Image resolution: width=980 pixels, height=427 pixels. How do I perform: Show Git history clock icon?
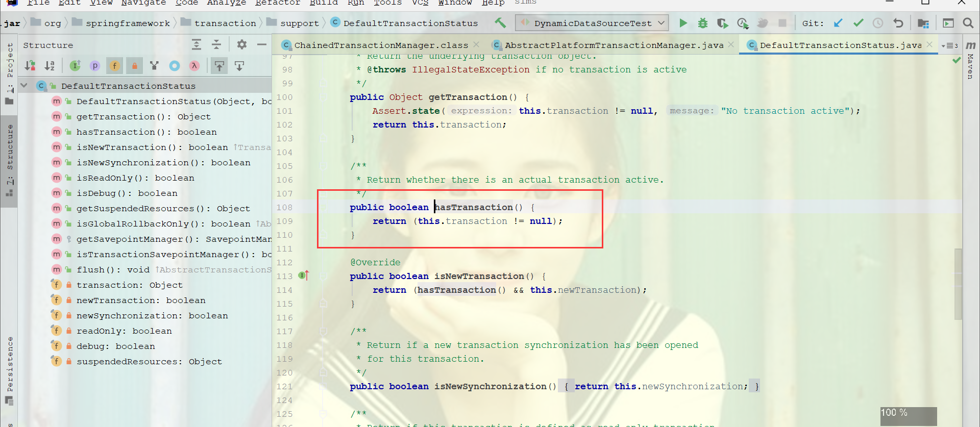(x=878, y=23)
